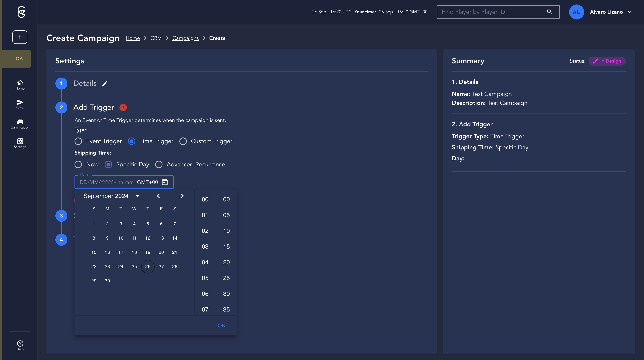Click the calendar icon in Date field
This screenshot has height=360, width=644.
165,182
